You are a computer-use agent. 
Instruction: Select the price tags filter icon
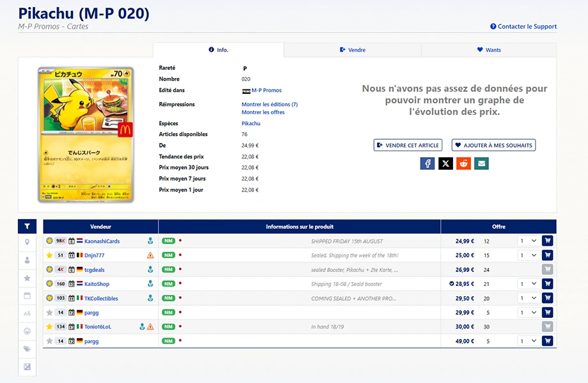(27, 349)
